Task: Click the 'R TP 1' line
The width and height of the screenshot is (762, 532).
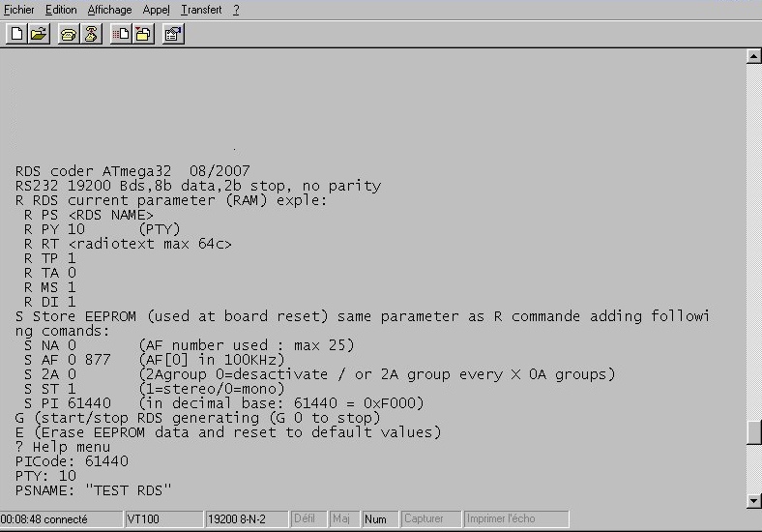Action: pos(50,258)
